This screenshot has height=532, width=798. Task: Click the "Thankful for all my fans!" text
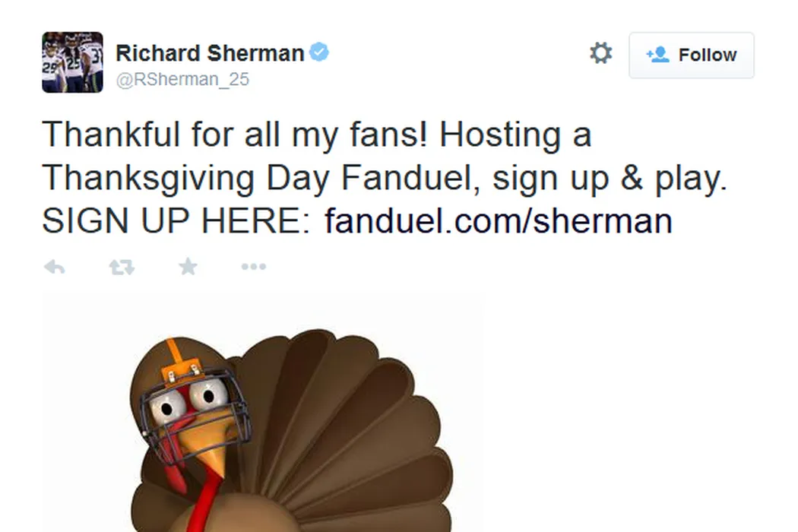tap(236, 135)
